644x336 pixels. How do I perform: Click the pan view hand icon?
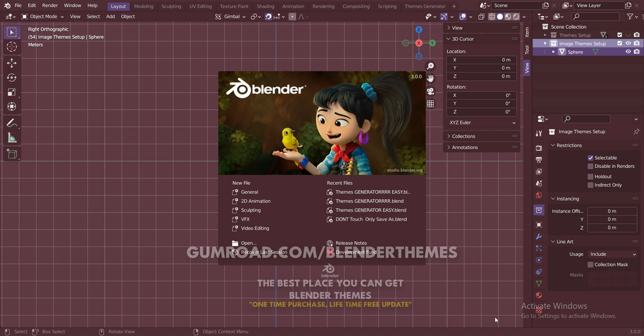(x=430, y=78)
